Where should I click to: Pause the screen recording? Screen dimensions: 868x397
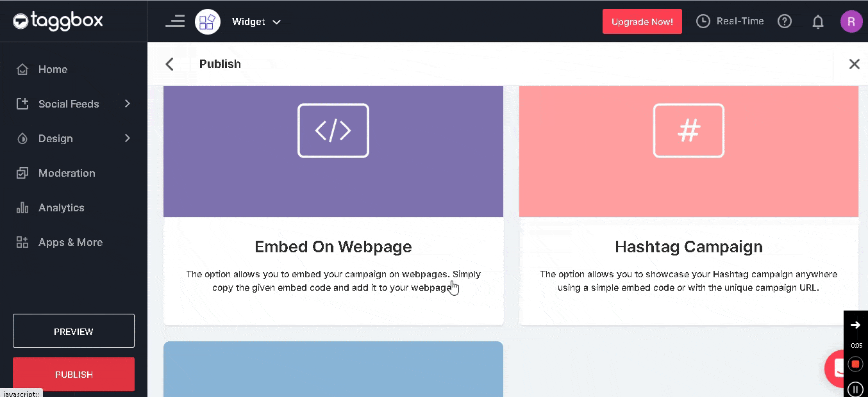856,389
